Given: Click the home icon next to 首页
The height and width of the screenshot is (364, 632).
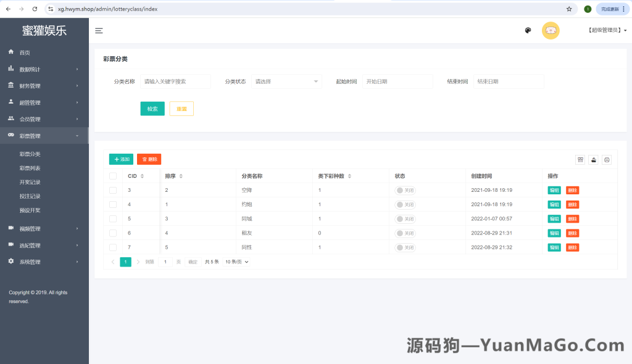Looking at the screenshot, I should 10,52.
